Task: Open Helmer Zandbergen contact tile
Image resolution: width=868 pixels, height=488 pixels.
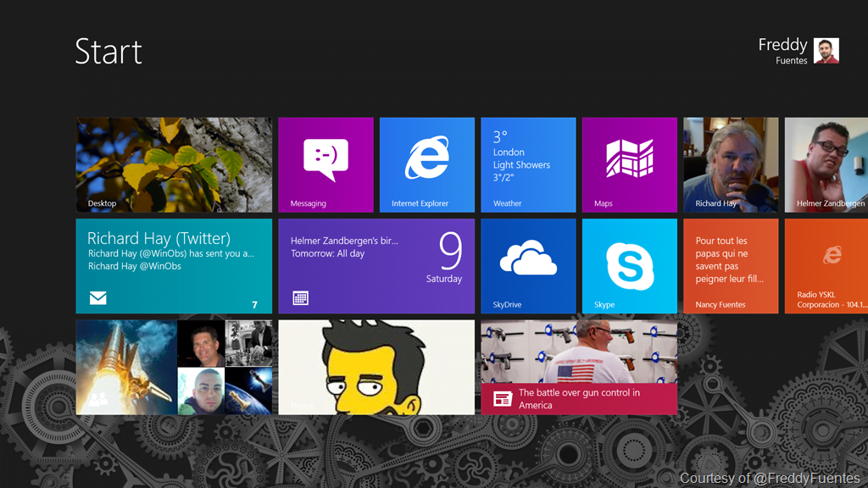Action: click(x=826, y=164)
